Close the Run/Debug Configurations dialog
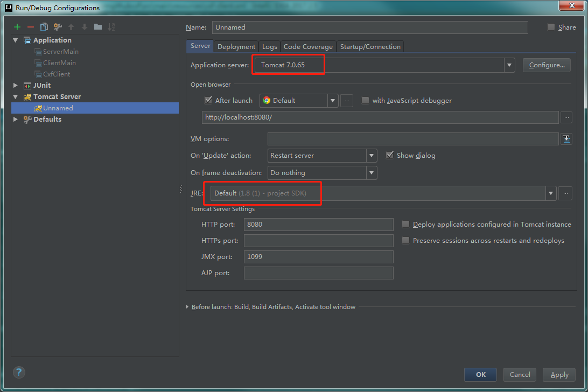This screenshot has width=588, height=392. 572,5
